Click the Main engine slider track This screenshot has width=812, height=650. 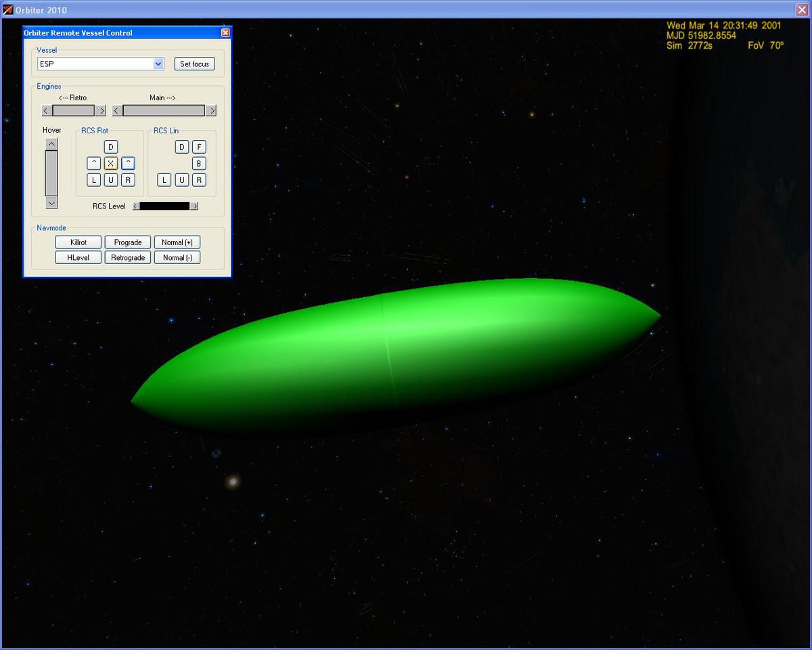164,110
